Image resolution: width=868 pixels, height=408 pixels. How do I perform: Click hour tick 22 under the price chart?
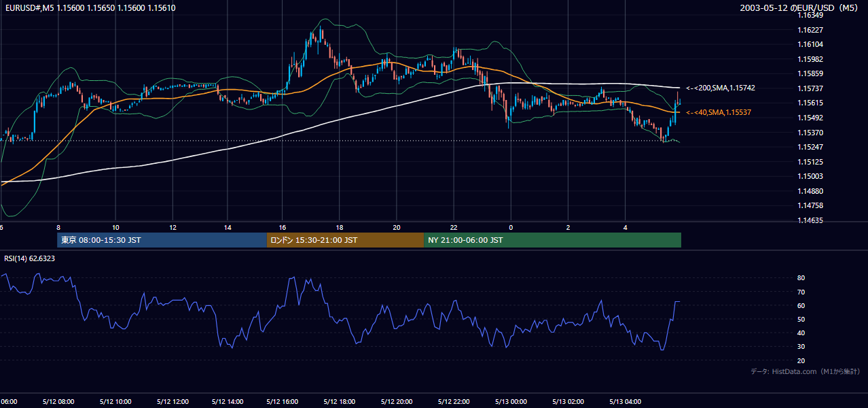tap(454, 228)
